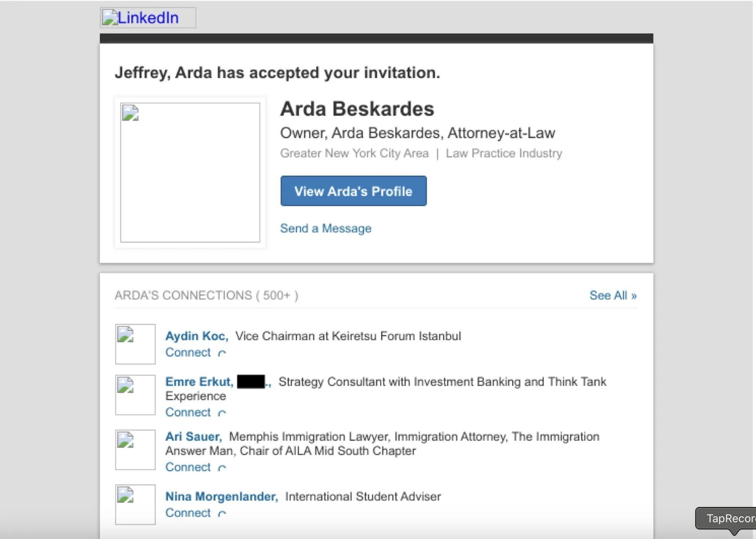
Task: Click the arrow icon beside Ari Sauer's Connect
Action: pyautogui.click(x=222, y=468)
